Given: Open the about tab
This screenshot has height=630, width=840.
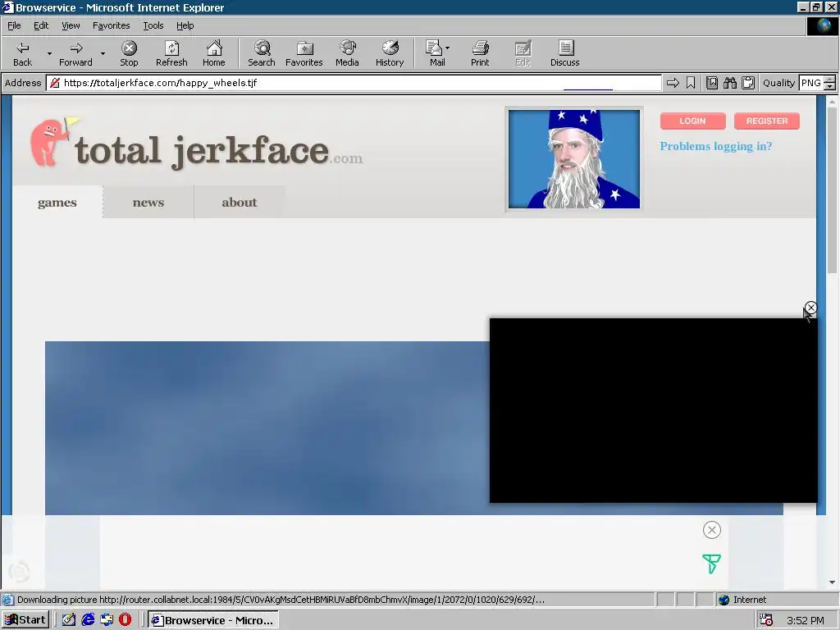Looking at the screenshot, I should (x=240, y=202).
